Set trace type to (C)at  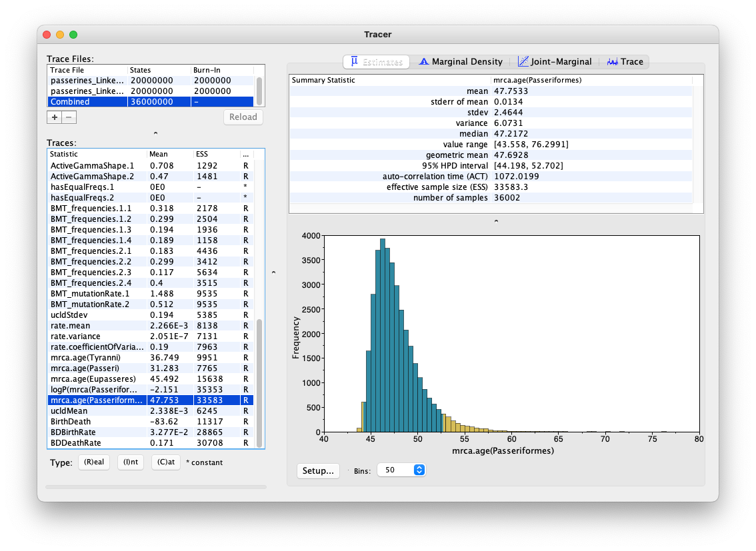pos(166,462)
